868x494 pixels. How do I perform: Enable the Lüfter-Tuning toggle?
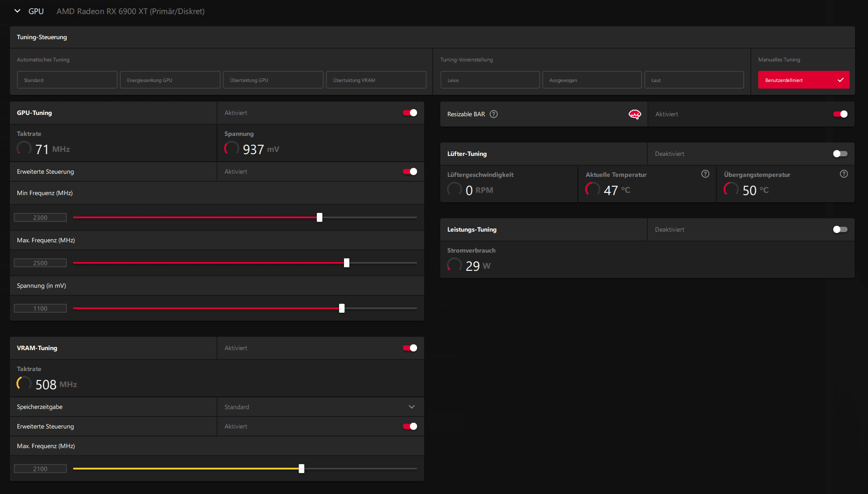pos(840,154)
